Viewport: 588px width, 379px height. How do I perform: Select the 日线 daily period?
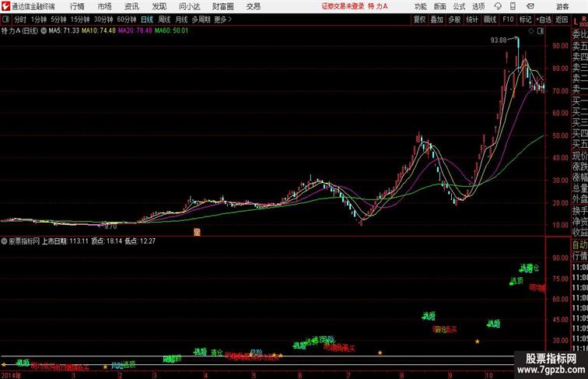[147, 19]
